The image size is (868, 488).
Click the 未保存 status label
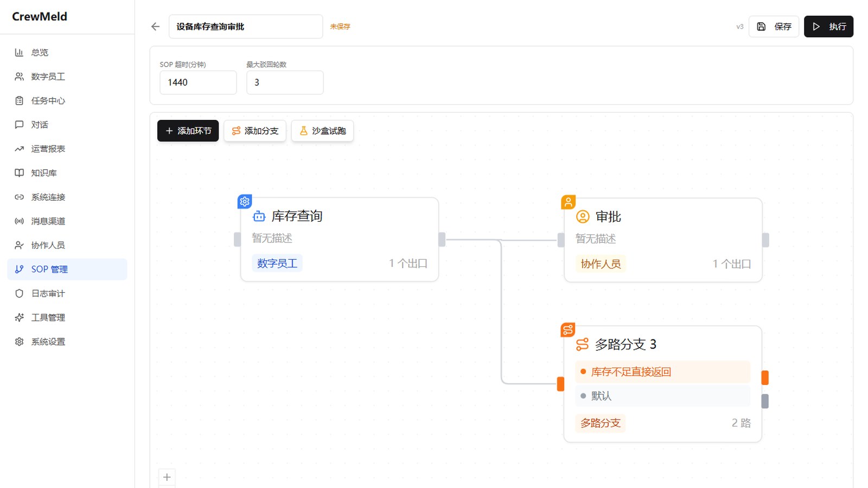(x=340, y=27)
